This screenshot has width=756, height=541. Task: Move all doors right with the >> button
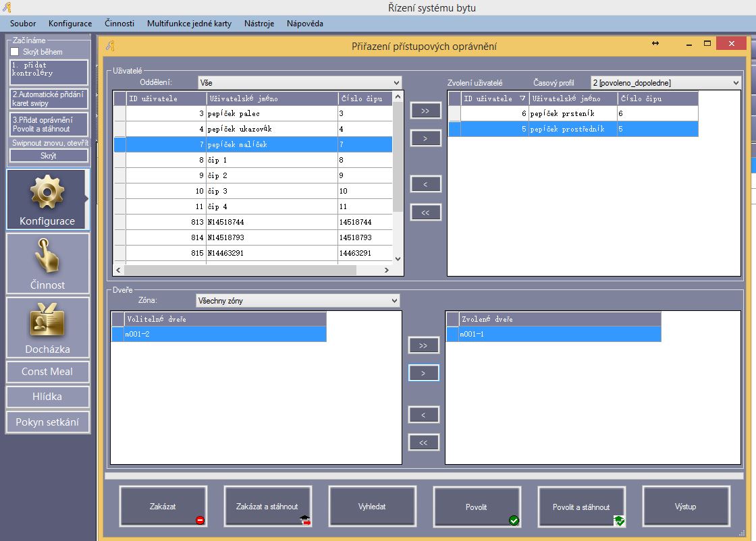tap(423, 345)
